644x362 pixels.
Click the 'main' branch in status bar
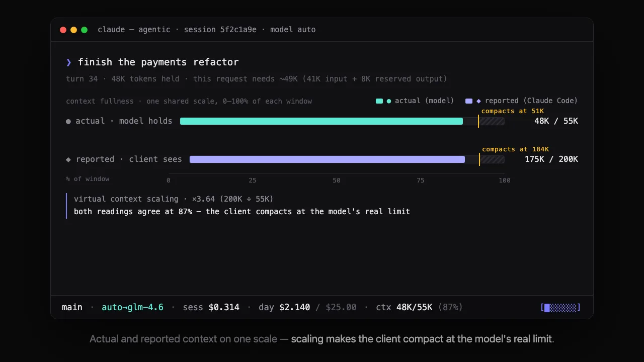click(x=72, y=307)
